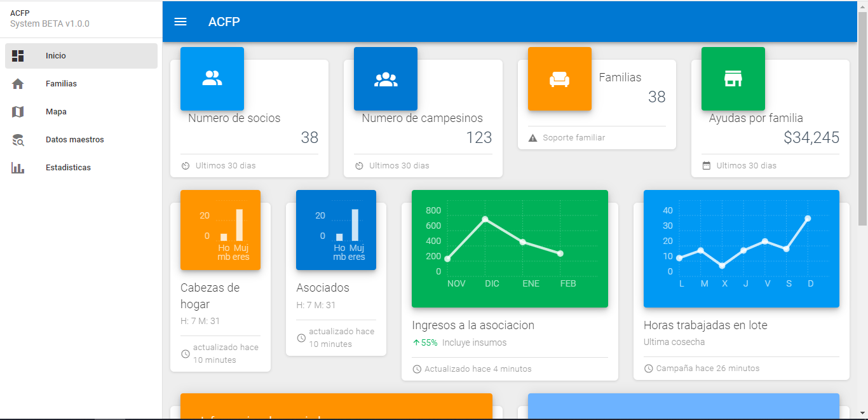The height and width of the screenshot is (420, 868).
Task: Click the campesinos group icon tile
Action: pyautogui.click(x=386, y=79)
